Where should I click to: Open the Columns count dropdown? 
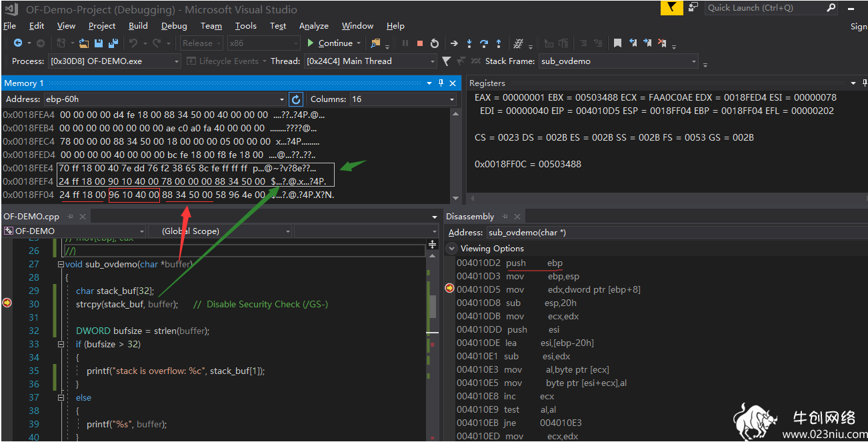452,99
